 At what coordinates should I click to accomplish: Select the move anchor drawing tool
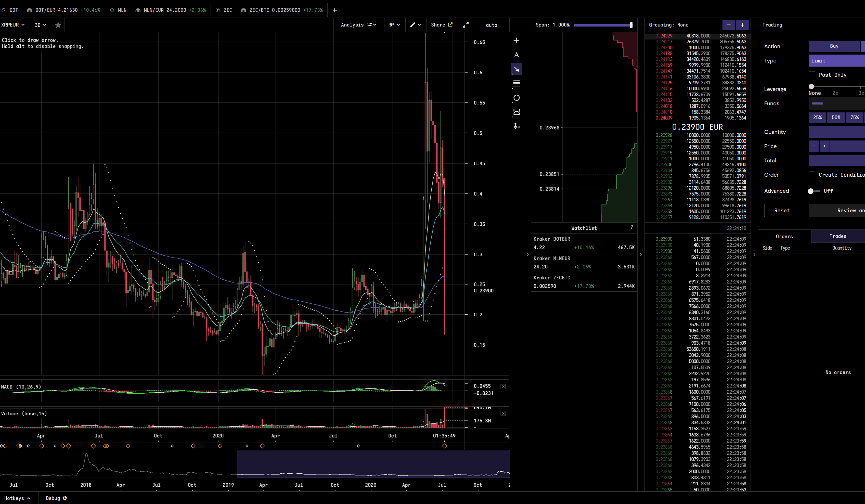pos(516,126)
